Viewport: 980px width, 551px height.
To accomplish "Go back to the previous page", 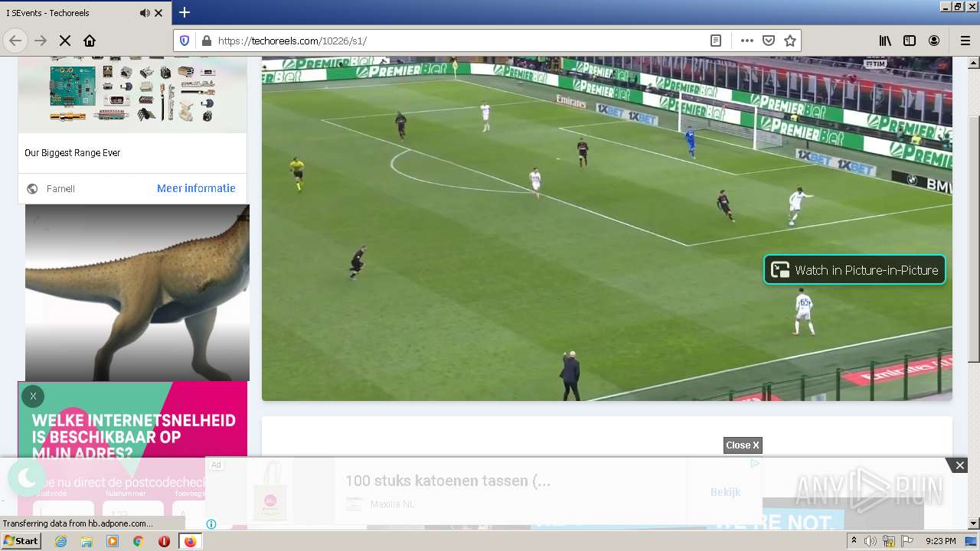I will pyautogui.click(x=15, y=41).
